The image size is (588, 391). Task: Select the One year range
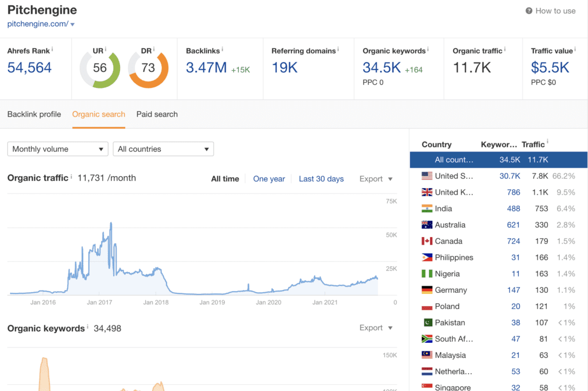269,179
